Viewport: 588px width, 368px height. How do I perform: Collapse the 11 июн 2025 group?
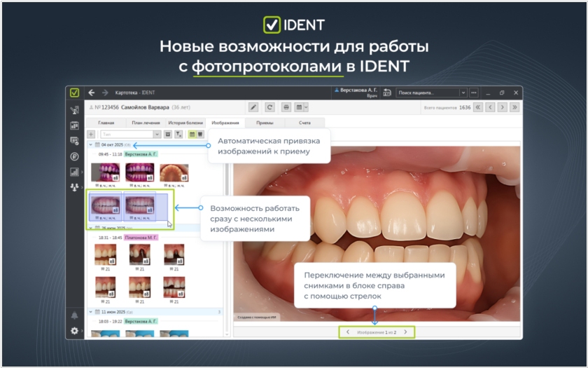coord(90,311)
